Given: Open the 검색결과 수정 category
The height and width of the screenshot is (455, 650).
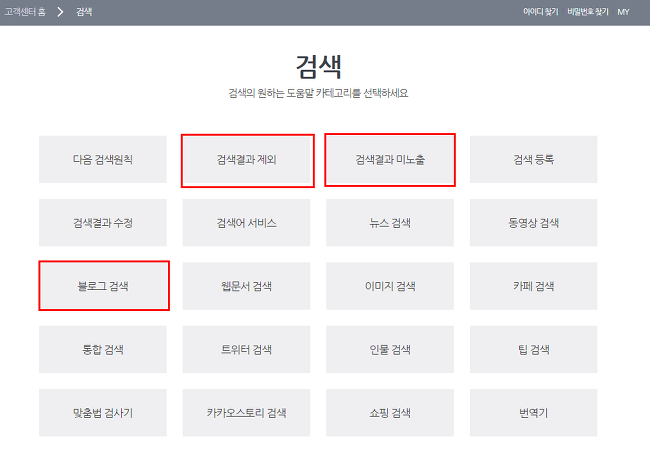Looking at the screenshot, I should pos(103,223).
